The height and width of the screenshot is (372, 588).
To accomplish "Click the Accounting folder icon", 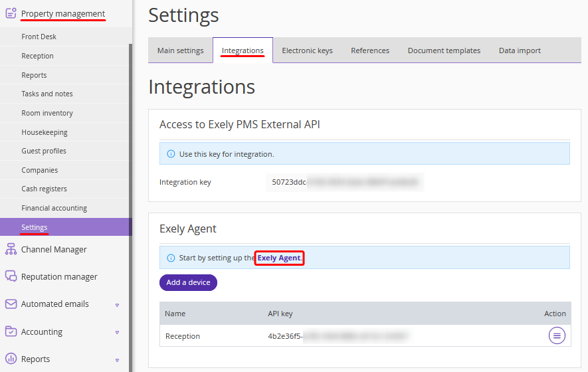I will pyautogui.click(x=11, y=331).
